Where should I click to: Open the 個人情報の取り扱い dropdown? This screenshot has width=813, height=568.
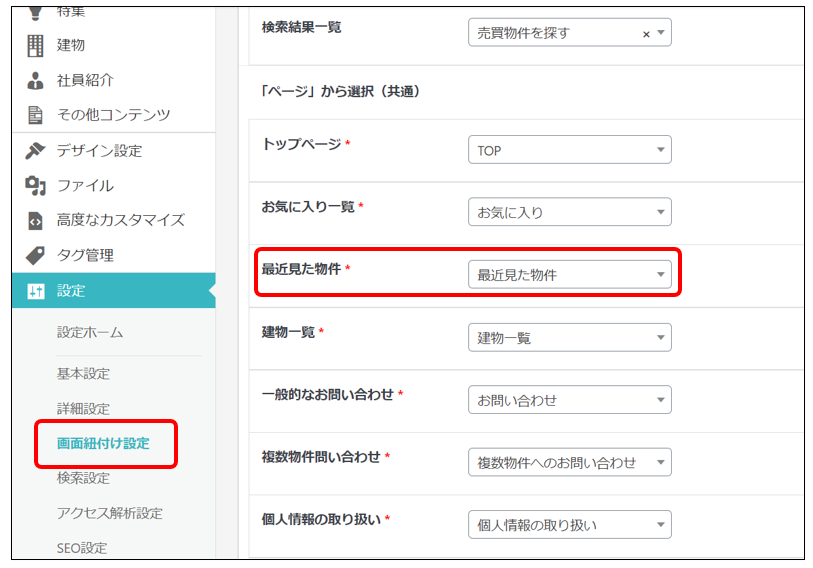(569, 525)
